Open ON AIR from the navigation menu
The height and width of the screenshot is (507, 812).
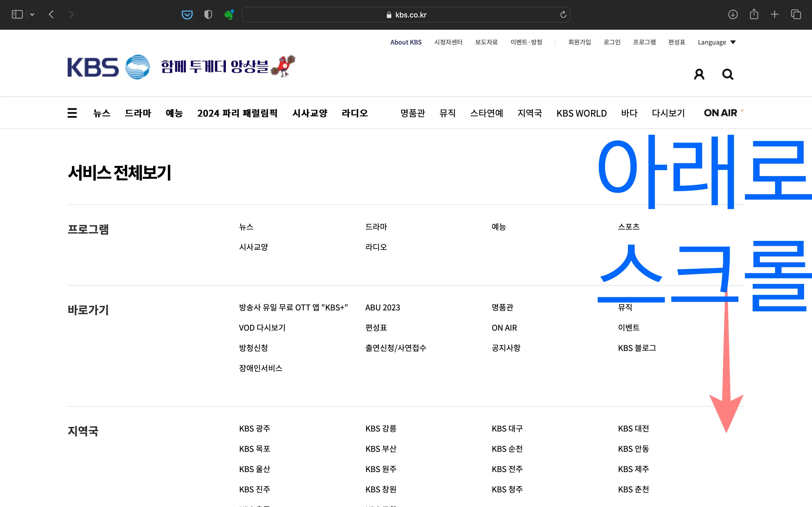(x=720, y=113)
